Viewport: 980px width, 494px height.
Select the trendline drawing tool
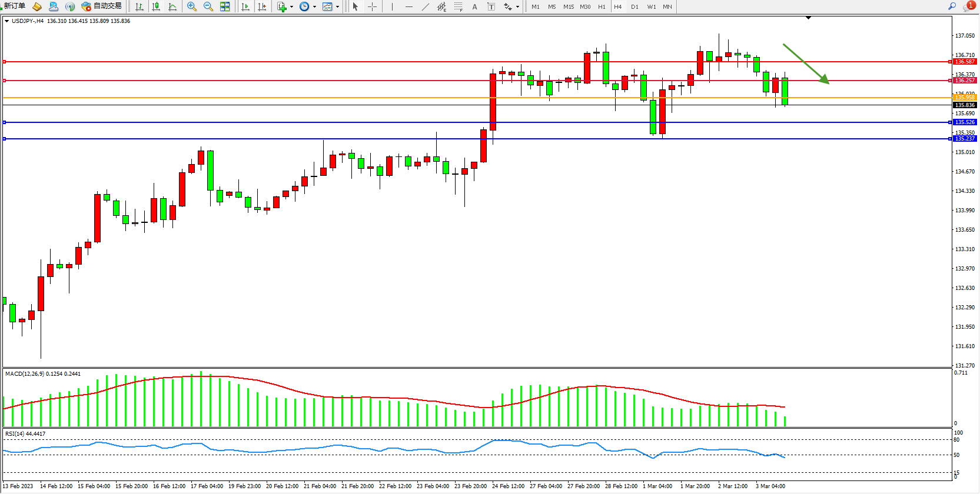coord(425,7)
